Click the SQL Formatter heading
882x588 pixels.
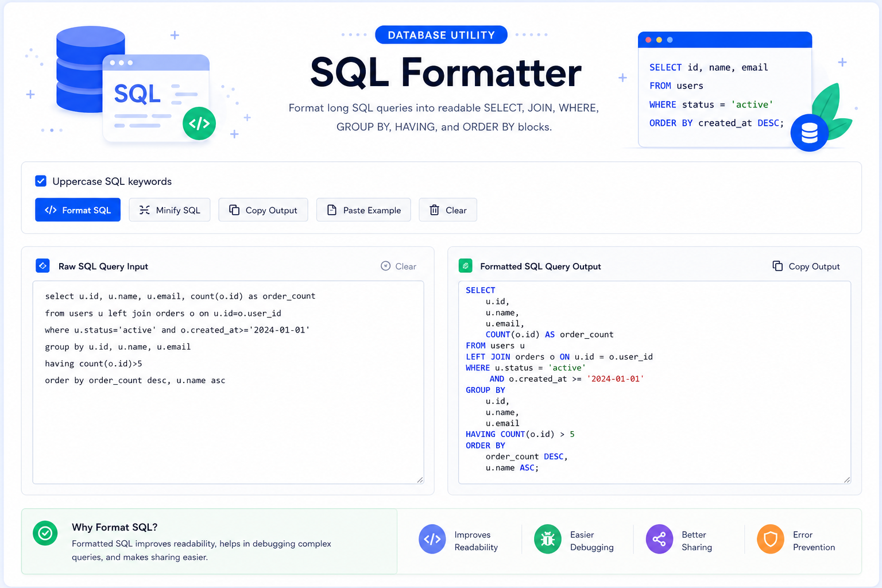[x=446, y=72]
